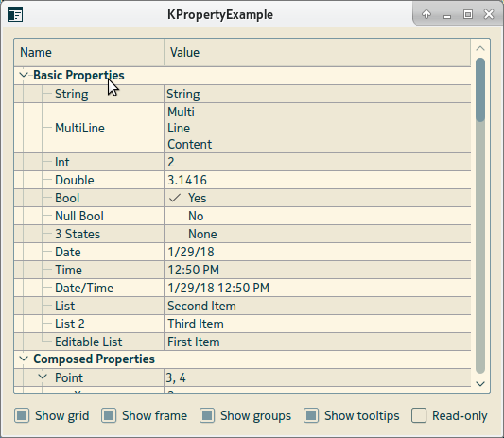Click the vertical scrollbar handle

(x=480, y=90)
